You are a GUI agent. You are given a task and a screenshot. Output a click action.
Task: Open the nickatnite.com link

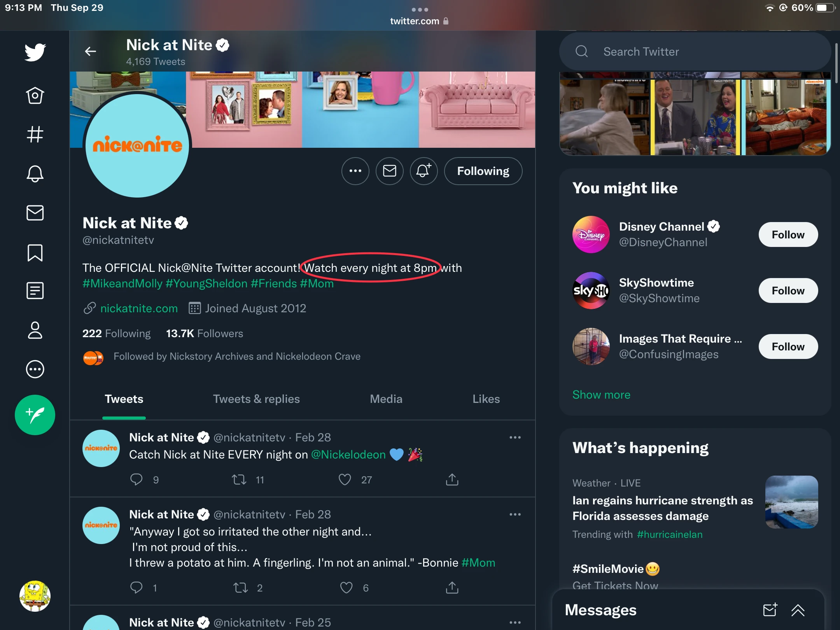(x=139, y=308)
